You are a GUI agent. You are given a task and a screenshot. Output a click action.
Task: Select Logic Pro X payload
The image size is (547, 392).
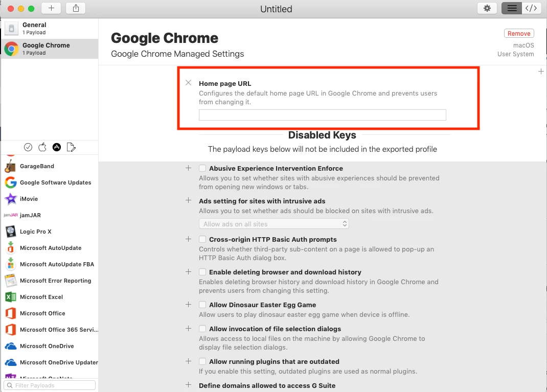click(x=50, y=232)
